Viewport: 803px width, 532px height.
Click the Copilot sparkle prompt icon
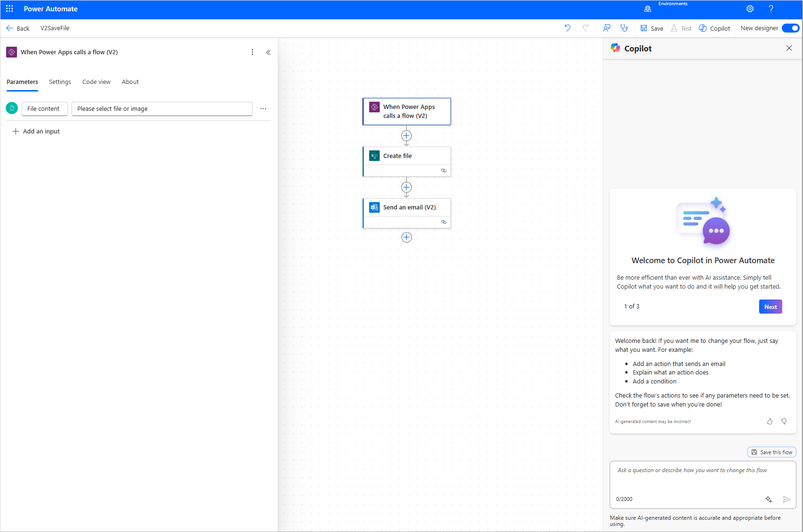(x=769, y=499)
